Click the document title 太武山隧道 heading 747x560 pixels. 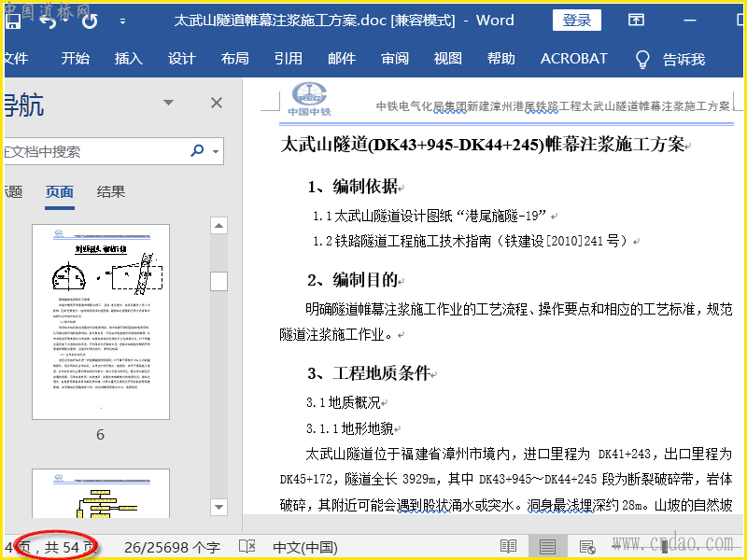click(483, 145)
